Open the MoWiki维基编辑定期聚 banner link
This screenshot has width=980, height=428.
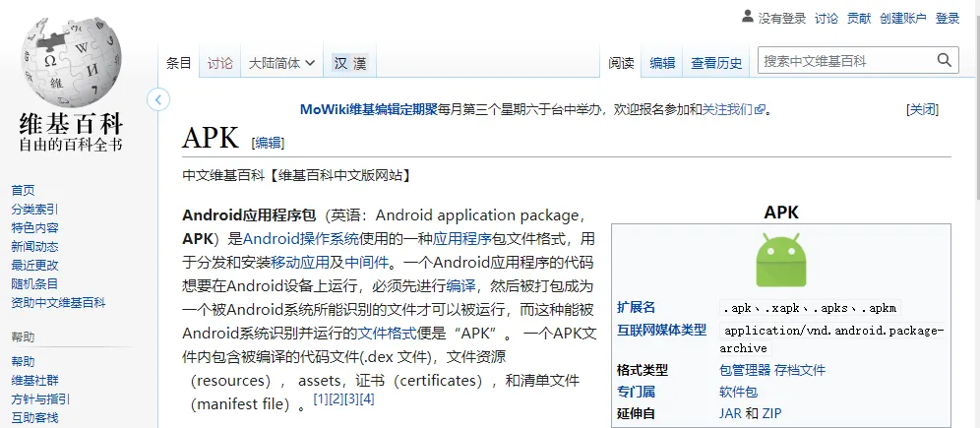coord(369,110)
